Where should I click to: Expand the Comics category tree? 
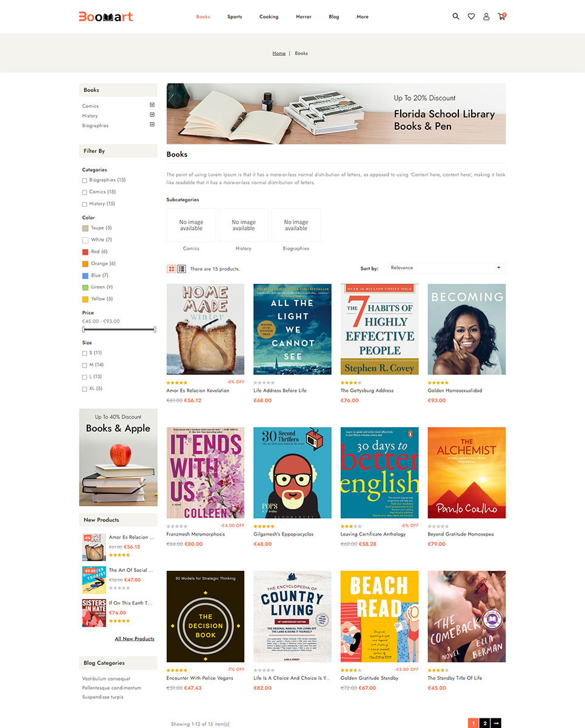(152, 105)
